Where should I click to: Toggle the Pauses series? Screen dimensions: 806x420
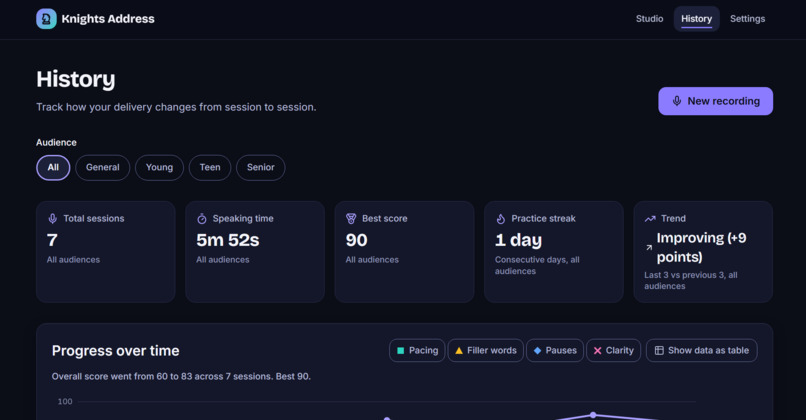pos(555,351)
